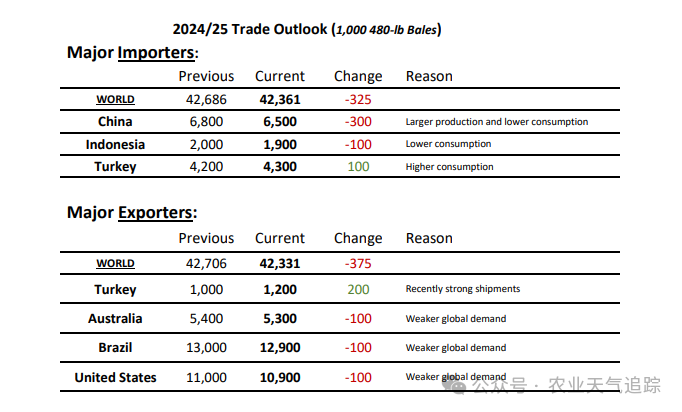682x412 pixels.
Task: Click the Previous column header in Importers table
Action: point(206,76)
